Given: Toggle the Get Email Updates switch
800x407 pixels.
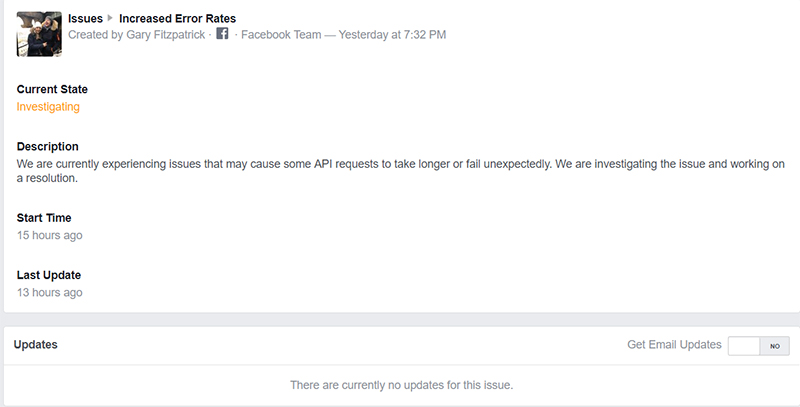Looking at the screenshot, I should (758, 346).
